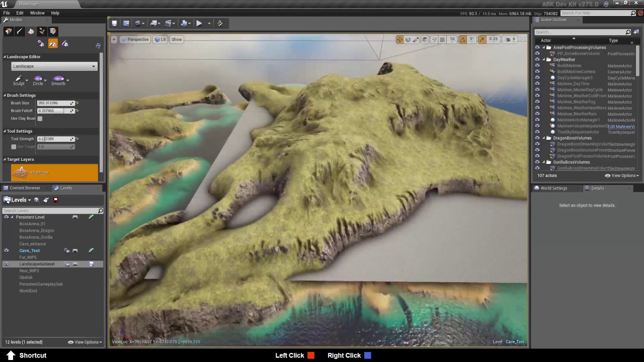The width and height of the screenshot is (644, 362).
Task: Collapse the DragonBossVolumes folder
Action: point(543,138)
